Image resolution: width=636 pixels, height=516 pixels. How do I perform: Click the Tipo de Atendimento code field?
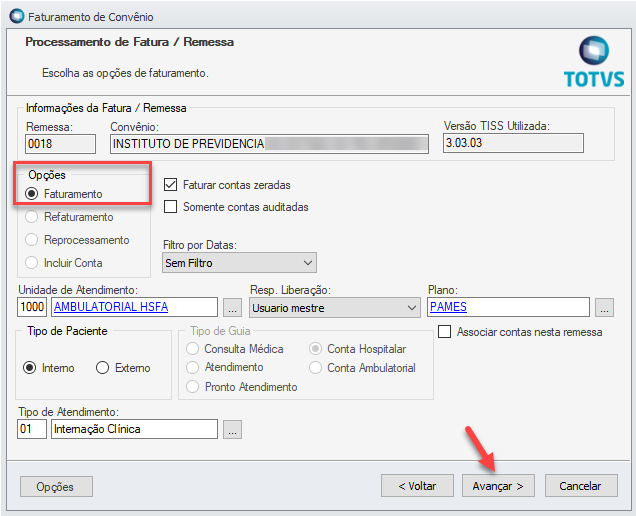(32, 429)
